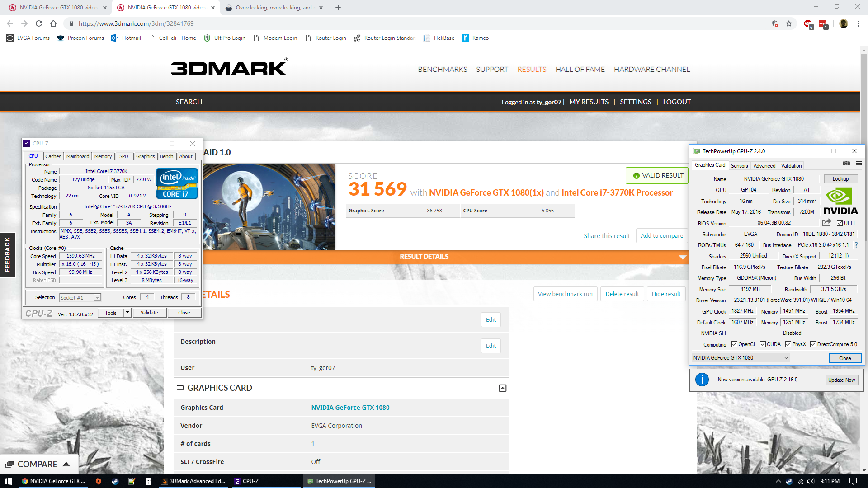Click View benchmark run
868x488 pixels.
tap(565, 294)
